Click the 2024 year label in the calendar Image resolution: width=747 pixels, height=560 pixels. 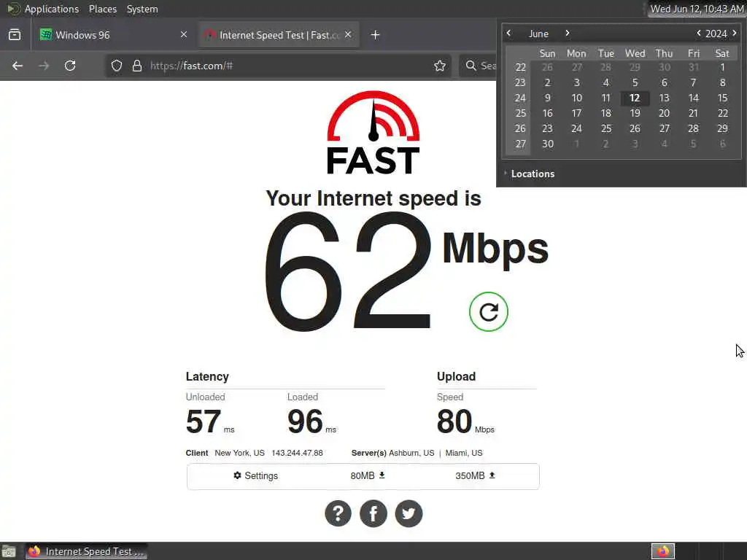pyautogui.click(x=716, y=34)
